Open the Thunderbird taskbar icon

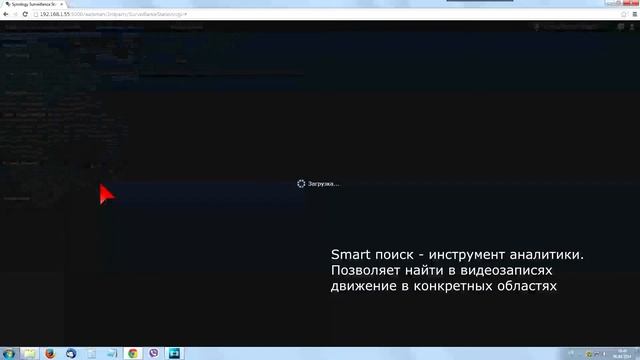point(71,353)
